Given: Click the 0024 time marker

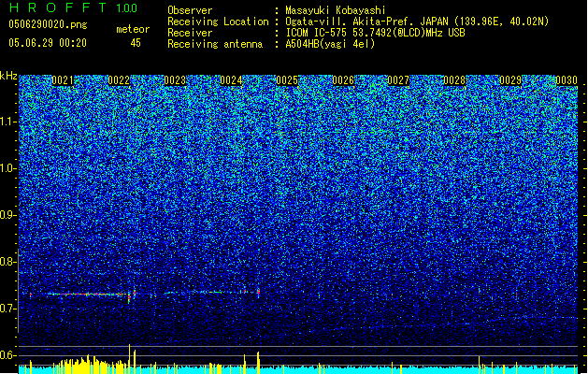Looking at the screenshot, I should (x=231, y=80).
